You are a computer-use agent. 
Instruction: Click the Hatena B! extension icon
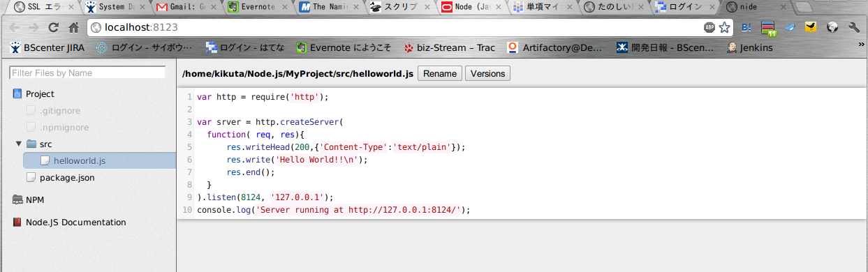tap(746, 28)
